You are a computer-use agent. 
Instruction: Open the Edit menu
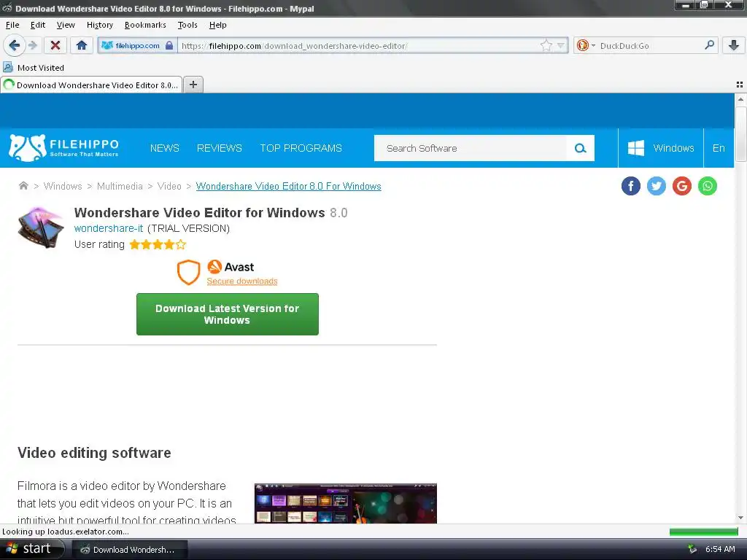point(38,25)
